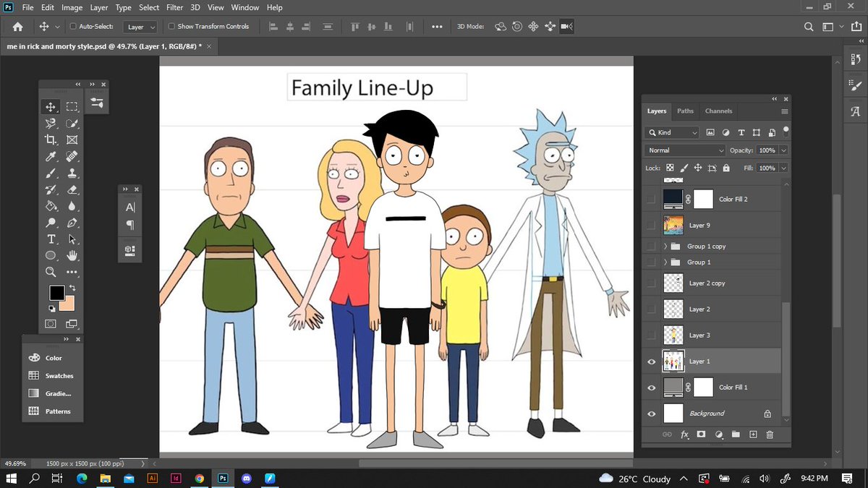868x488 pixels.
Task: Select the Eraser tool
Action: coord(72,190)
